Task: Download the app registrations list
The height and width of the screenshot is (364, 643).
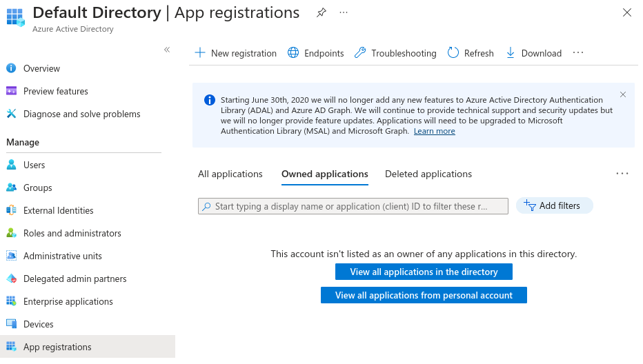Action: click(534, 53)
